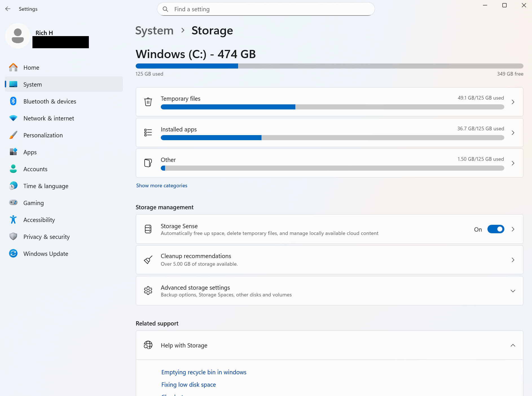Maximize the Settings window
The width and height of the screenshot is (532, 396).
click(x=504, y=5)
